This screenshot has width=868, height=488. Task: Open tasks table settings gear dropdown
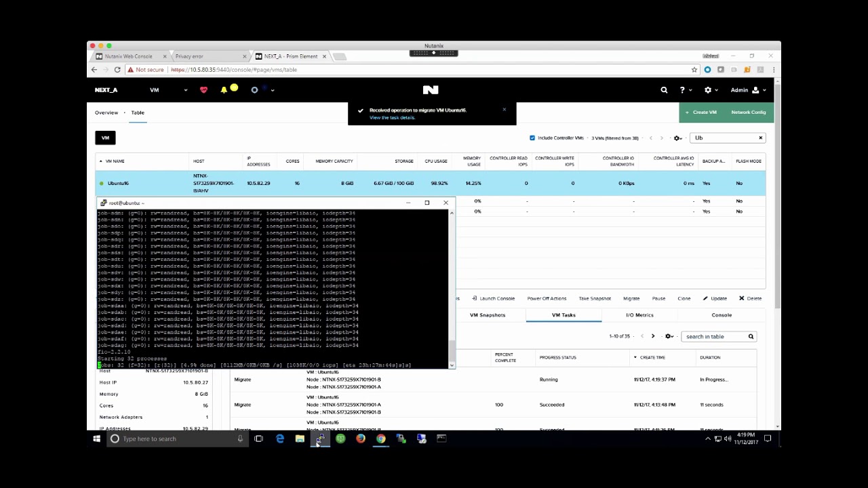[669, 336]
